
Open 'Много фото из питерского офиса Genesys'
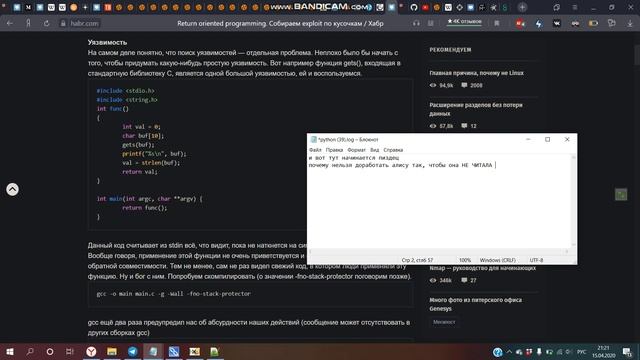click(x=476, y=304)
